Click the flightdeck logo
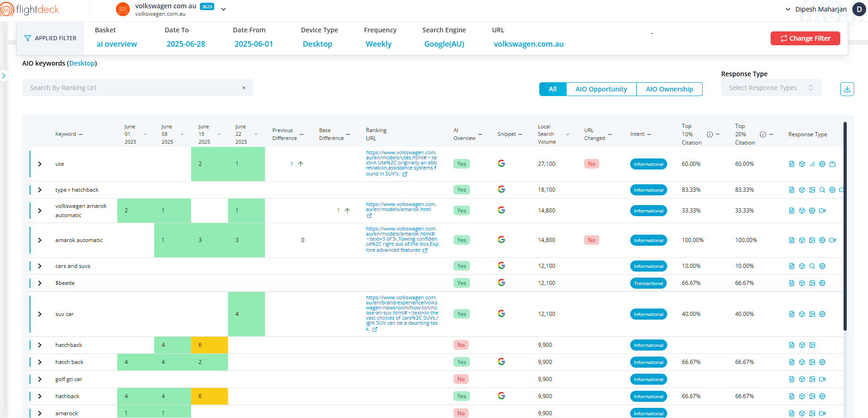 coord(30,9)
